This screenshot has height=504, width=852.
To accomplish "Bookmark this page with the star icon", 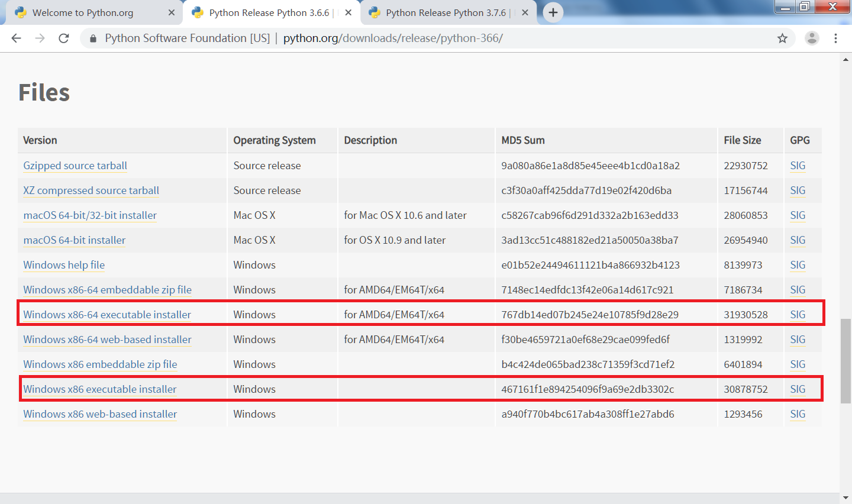I will pyautogui.click(x=782, y=38).
